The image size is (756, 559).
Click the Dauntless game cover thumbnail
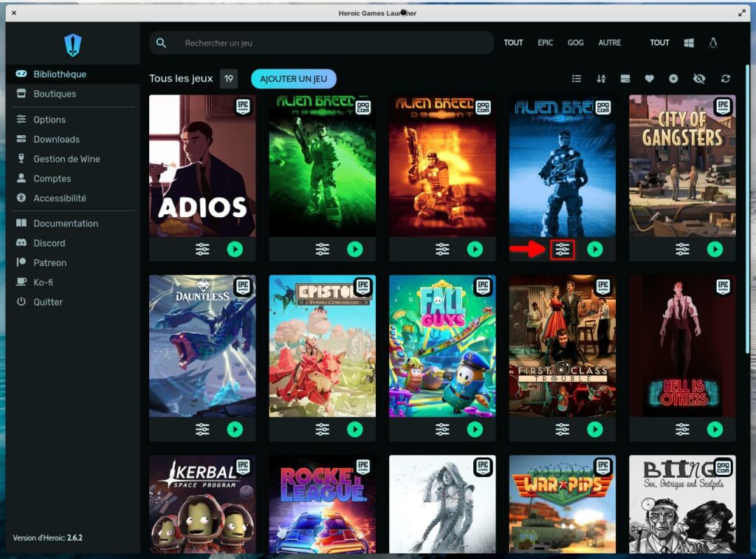pyautogui.click(x=202, y=346)
